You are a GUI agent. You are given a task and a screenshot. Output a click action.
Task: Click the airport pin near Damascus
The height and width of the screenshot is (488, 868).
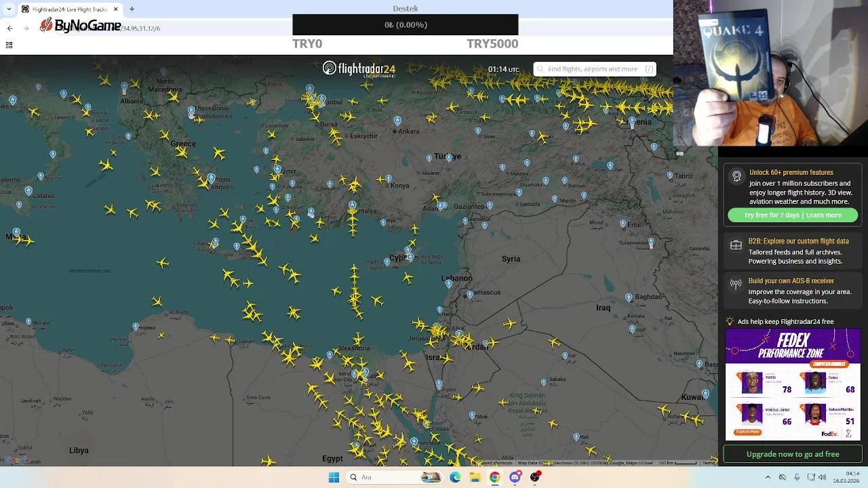click(x=469, y=295)
